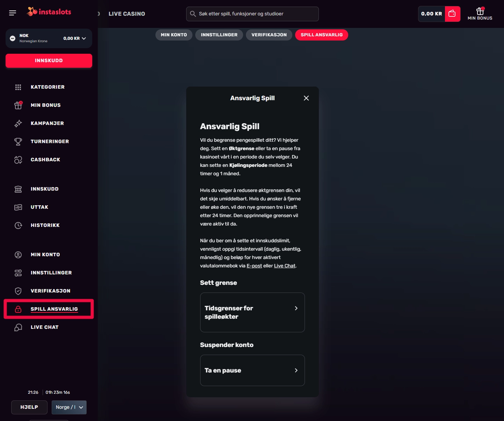Click the Kampanjer sparkle icon
Screen dimensions: 504x421
click(x=18, y=124)
